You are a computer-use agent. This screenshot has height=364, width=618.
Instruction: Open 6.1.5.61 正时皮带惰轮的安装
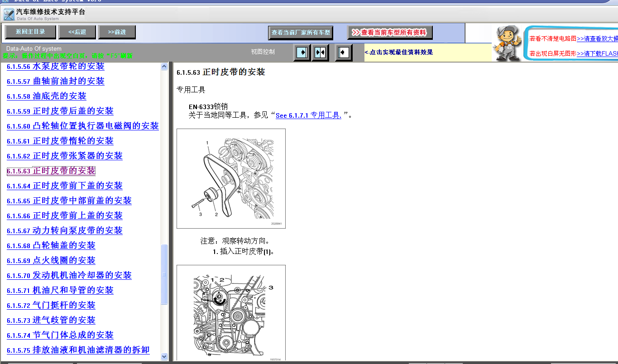60,141
